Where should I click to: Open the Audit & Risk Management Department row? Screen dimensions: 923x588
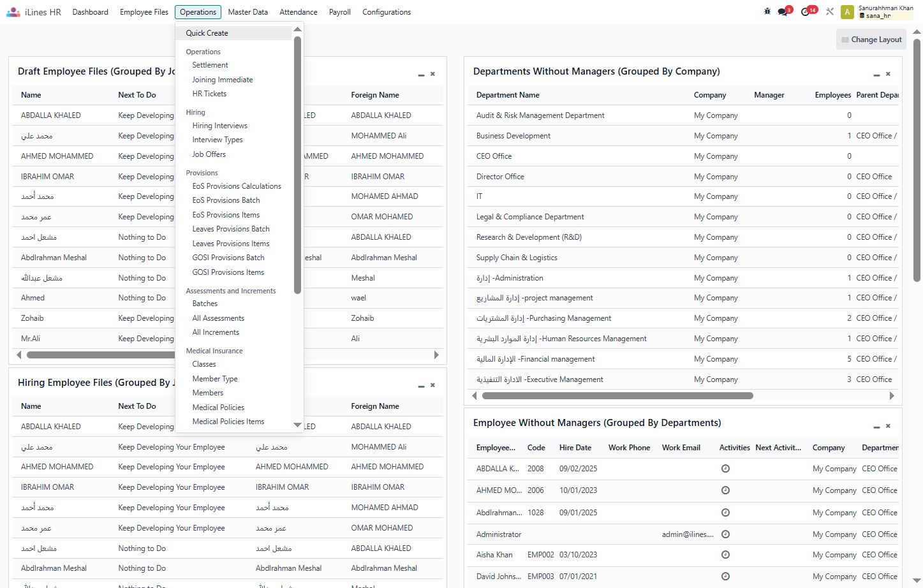pos(683,115)
